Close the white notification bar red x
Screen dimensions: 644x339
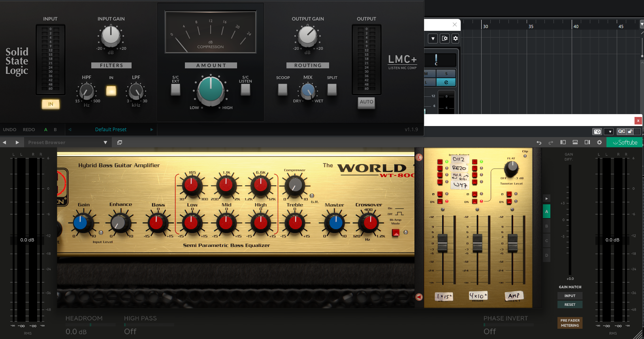(x=638, y=121)
